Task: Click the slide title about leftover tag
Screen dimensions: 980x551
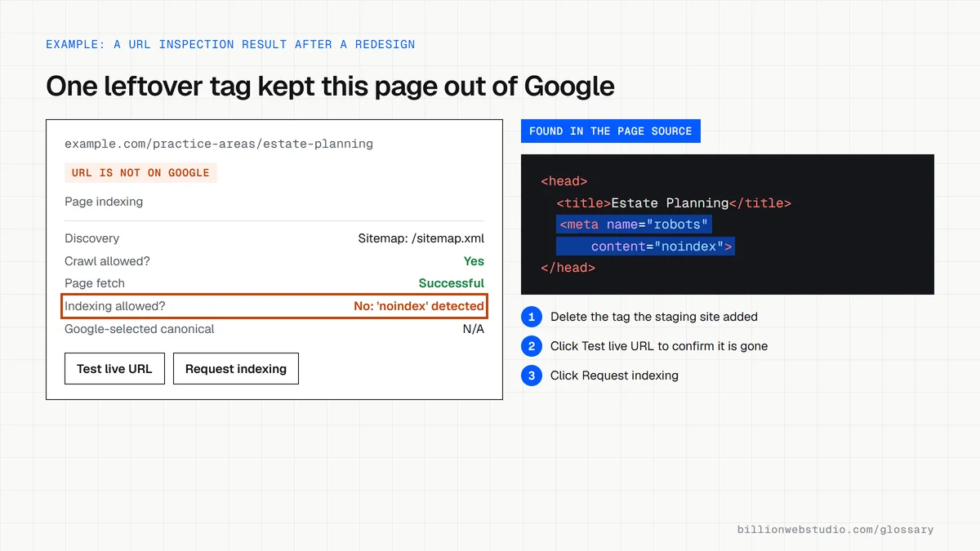Action: (330, 86)
